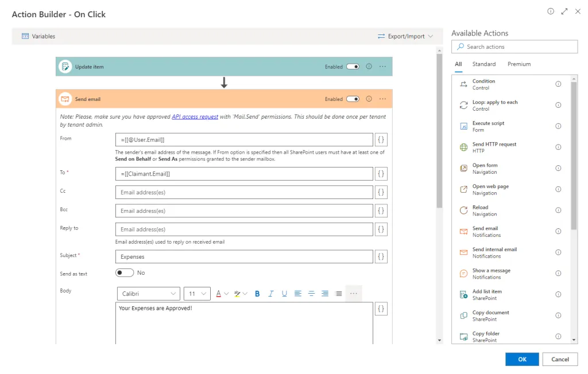Image resolution: width=588 pixels, height=374 pixels.
Task: Open expression editor beside Subject field
Action: point(381,256)
